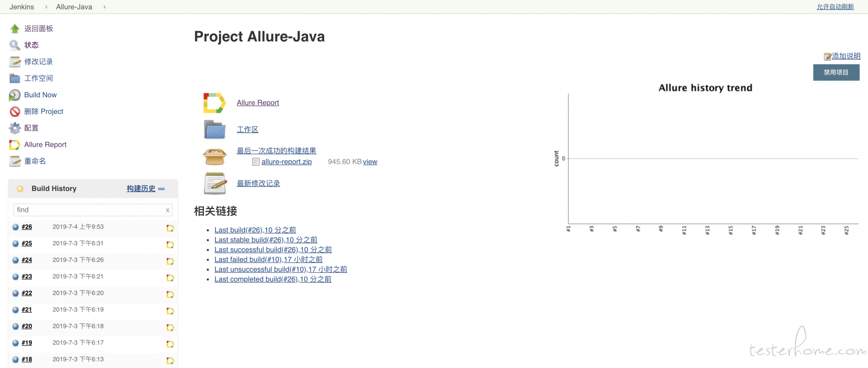Click the notepad icon beside 修改记录
Screen dimensions: 868x368
click(15, 62)
